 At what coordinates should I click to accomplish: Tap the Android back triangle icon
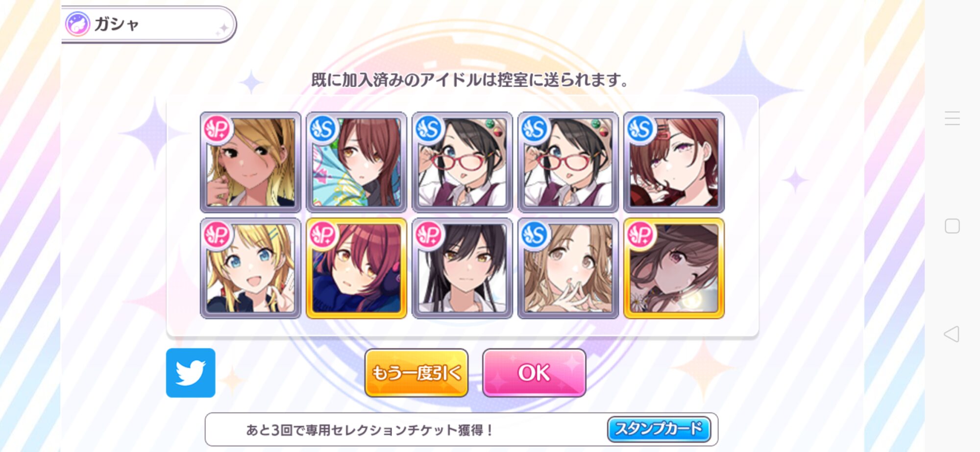(952, 334)
